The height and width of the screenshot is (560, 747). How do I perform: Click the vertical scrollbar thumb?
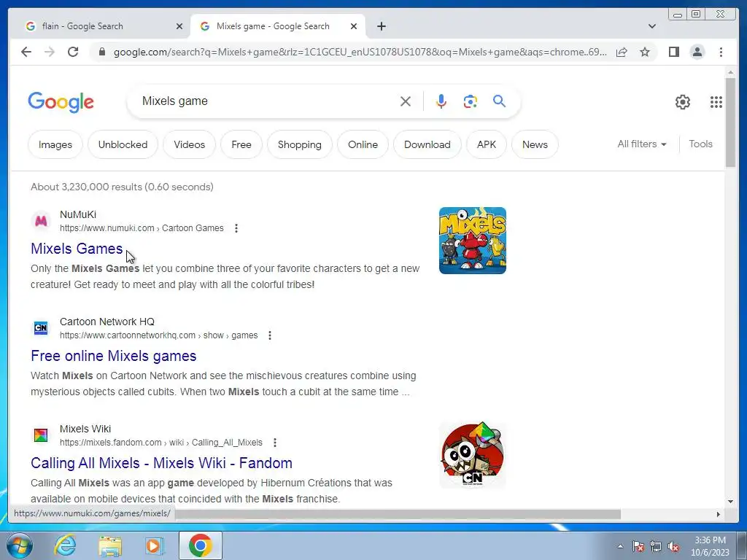pyautogui.click(x=730, y=122)
